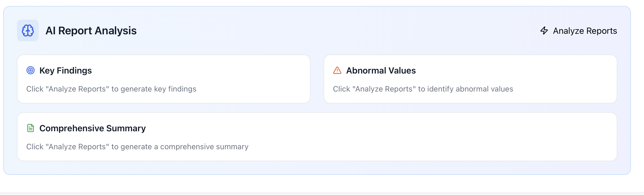Click the abnormal values instruction text
The width and height of the screenshot is (644, 195).
423,89
